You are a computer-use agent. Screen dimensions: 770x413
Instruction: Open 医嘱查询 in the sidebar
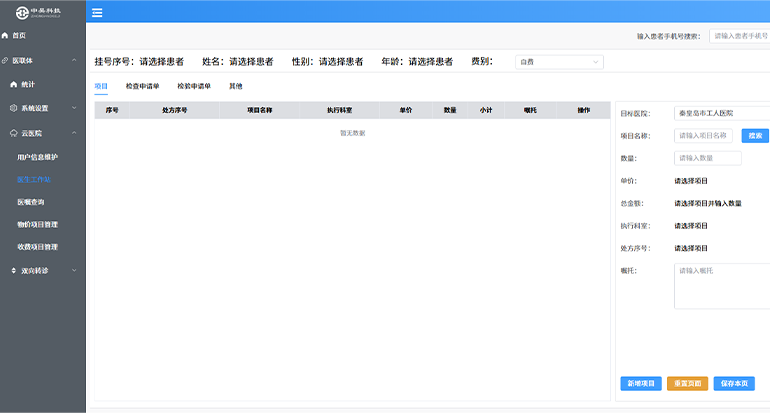[x=31, y=202]
